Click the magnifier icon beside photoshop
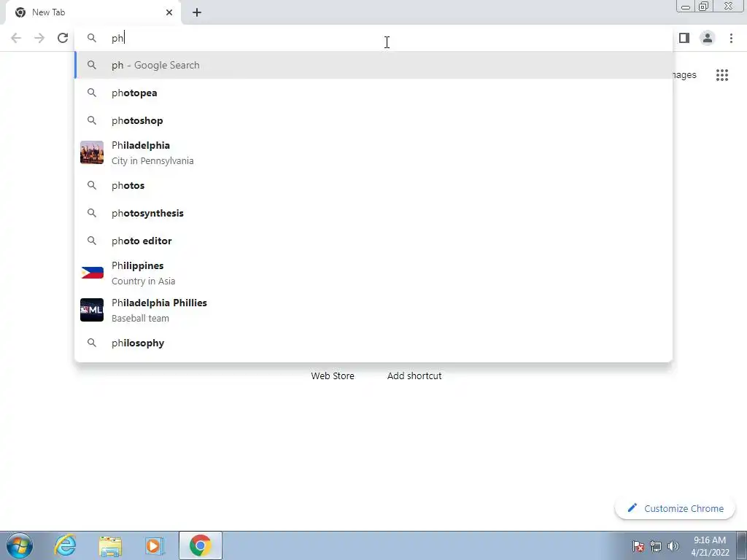The image size is (747, 560). click(92, 120)
